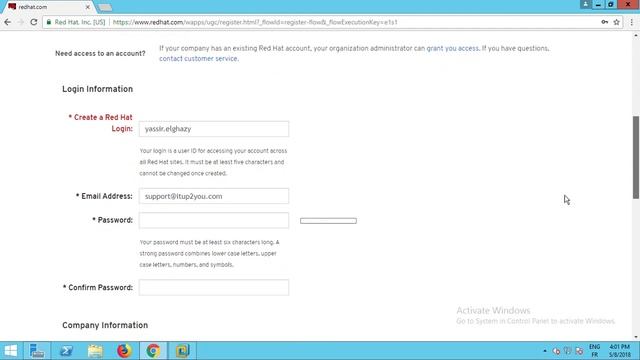The width and height of the screenshot is (640, 360).
Task: Click the forward navigation arrow
Action: click(20, 22)
